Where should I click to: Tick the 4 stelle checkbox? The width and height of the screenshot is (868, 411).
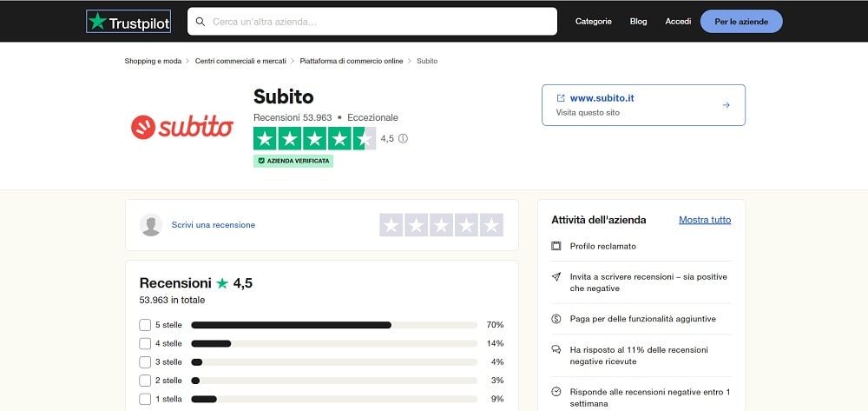coord(145,343)
